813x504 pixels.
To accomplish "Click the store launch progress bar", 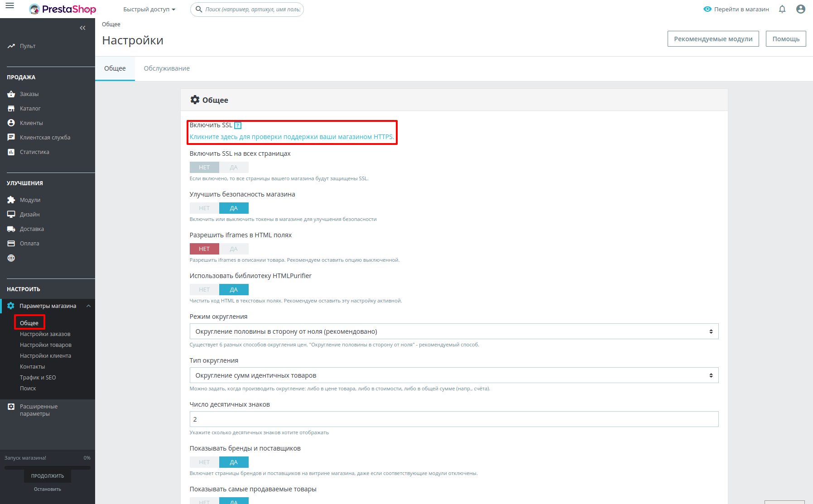I will point(47,466).
